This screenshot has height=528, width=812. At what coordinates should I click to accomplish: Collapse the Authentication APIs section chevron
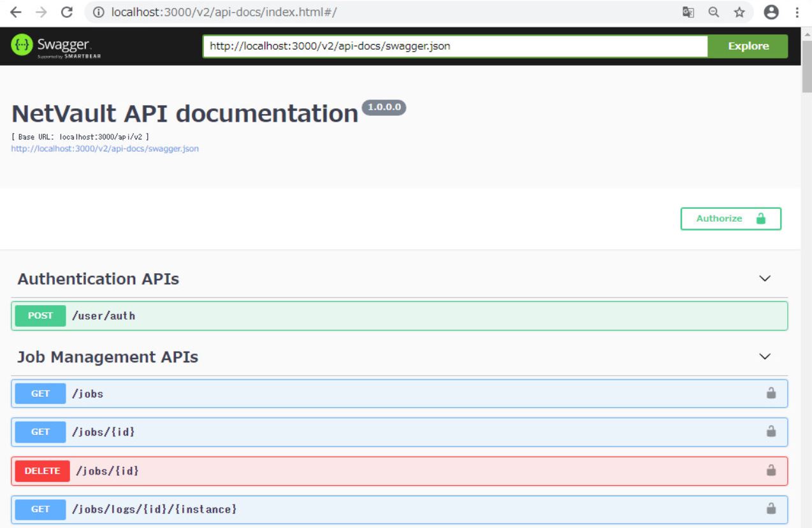pos(765,278)
